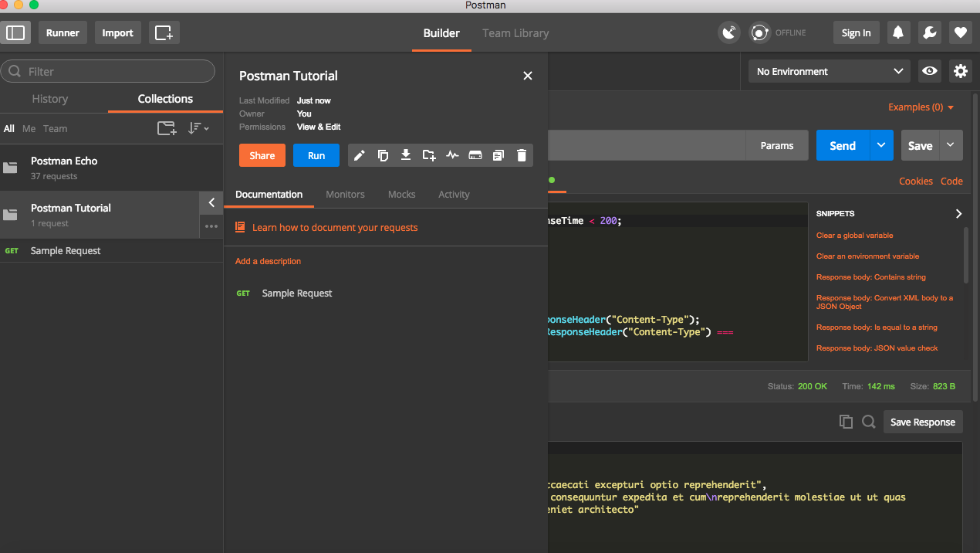Open the History tab in the sidebar
Image resolution: width=980 pixels, height=553 pixels.
(50, 99)
